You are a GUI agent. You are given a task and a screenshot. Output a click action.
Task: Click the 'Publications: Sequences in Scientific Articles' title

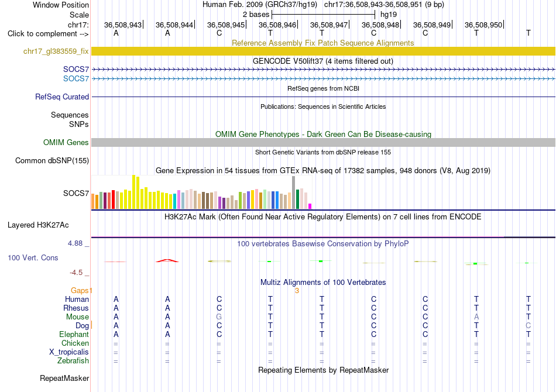click(x=323, y=106)
